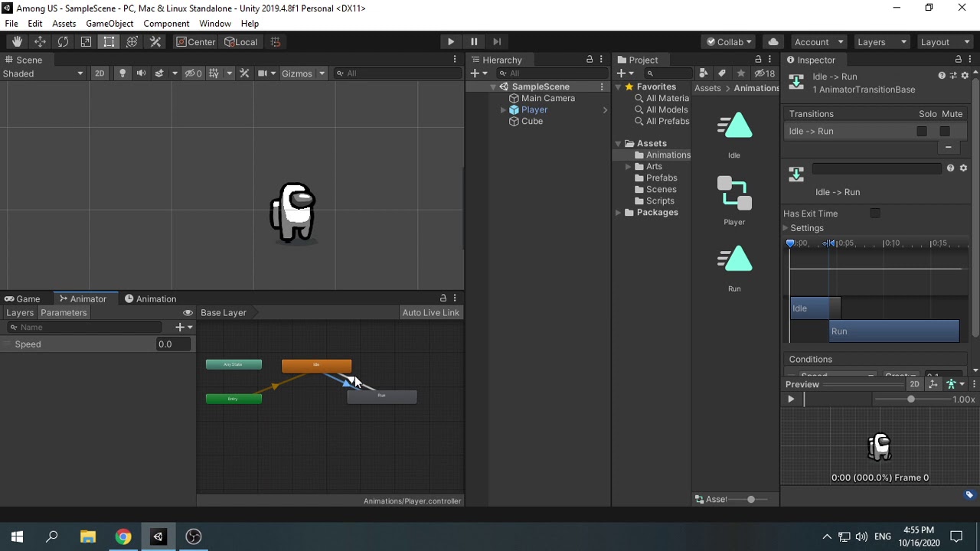
Task: Toggle Animator parameters panel eye icon
Action: [188, 312]
